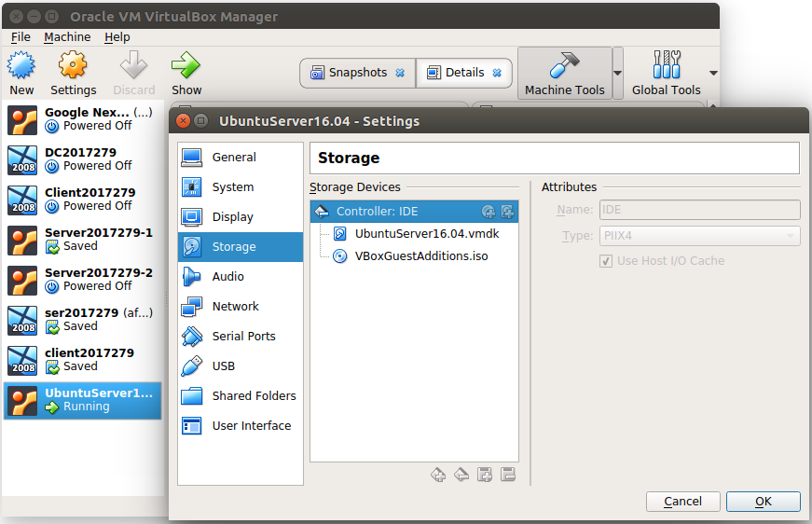Select VBoxGuestAdditions.iso in the storage tree
812x524 pixels.
420,255
